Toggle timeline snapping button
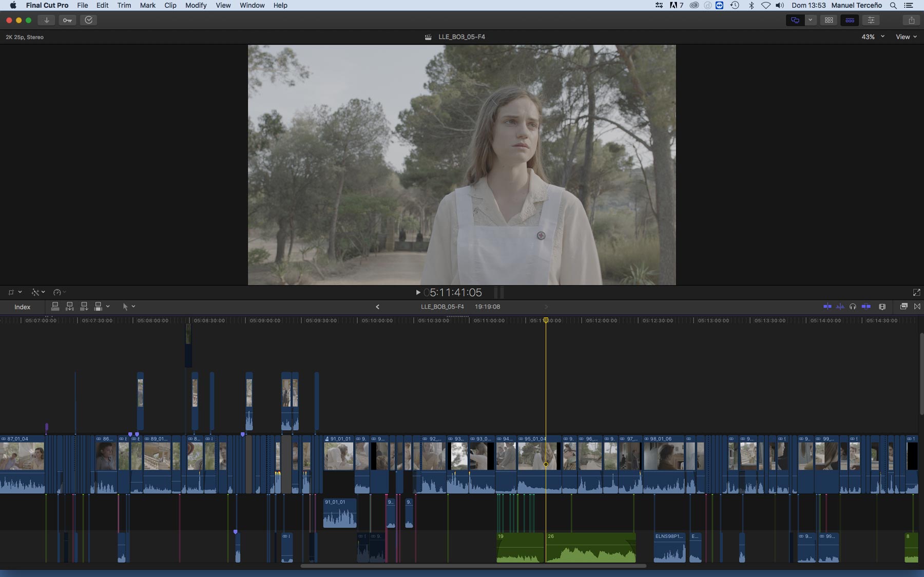The height and width of the screenshot is (577, 924). pyautogui.click(x=866, y=306)
